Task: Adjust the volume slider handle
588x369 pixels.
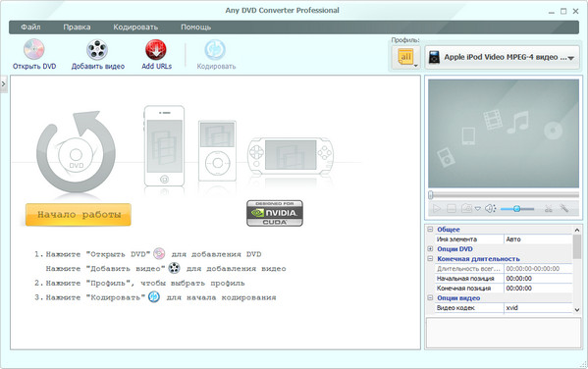Action: click(516, 209)
